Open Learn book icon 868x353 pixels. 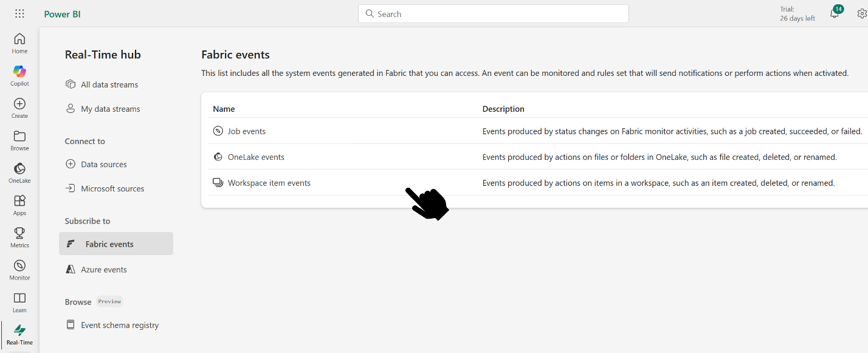19,301
